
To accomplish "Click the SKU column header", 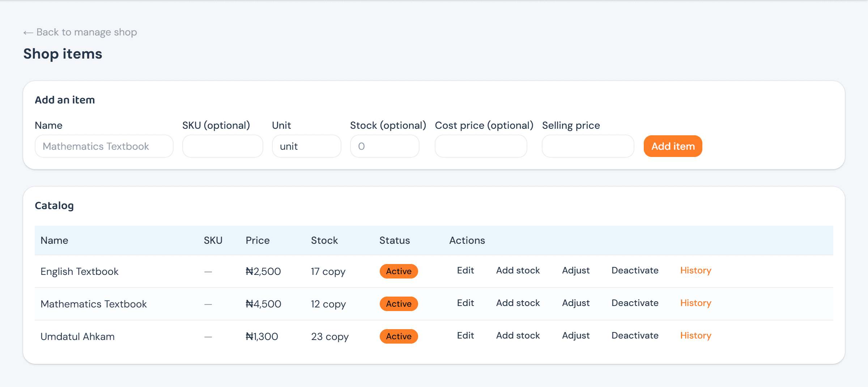I will (213, 241).
